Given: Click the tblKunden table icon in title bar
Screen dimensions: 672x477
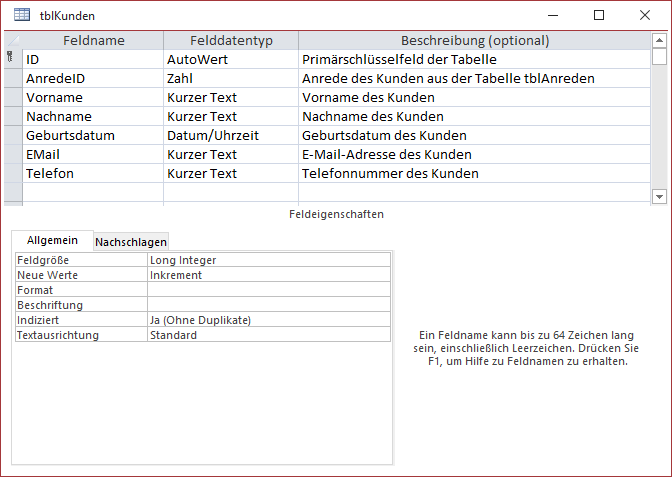Looking at the screenshot, I should click(22, 15).
